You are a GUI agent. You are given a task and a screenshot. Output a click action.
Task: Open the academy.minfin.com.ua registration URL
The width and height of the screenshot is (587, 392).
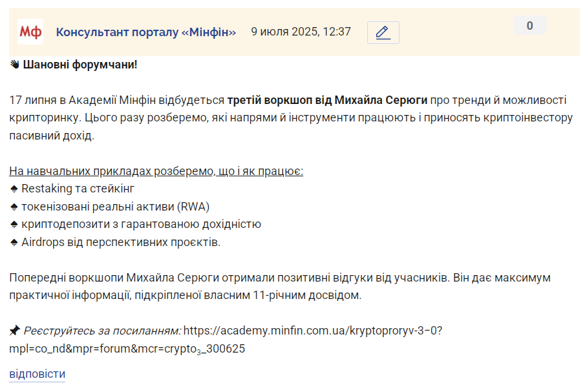point(313,331)
